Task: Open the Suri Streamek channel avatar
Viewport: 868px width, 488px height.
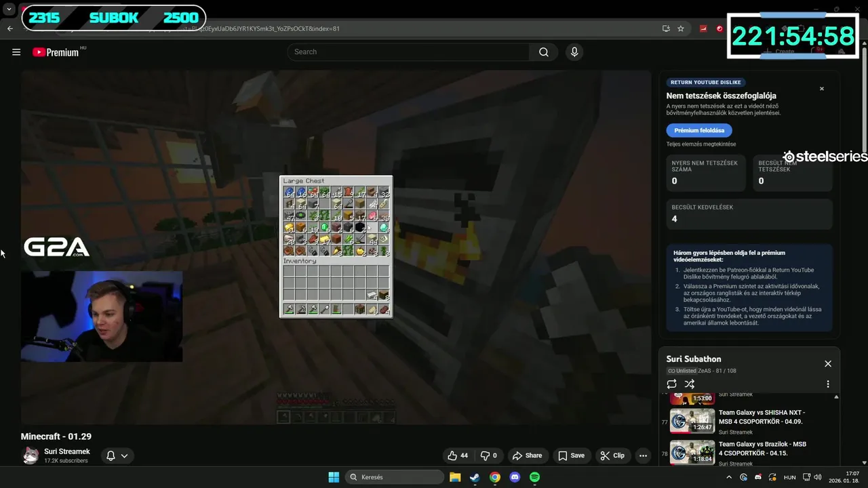Action: click(31, 455)
